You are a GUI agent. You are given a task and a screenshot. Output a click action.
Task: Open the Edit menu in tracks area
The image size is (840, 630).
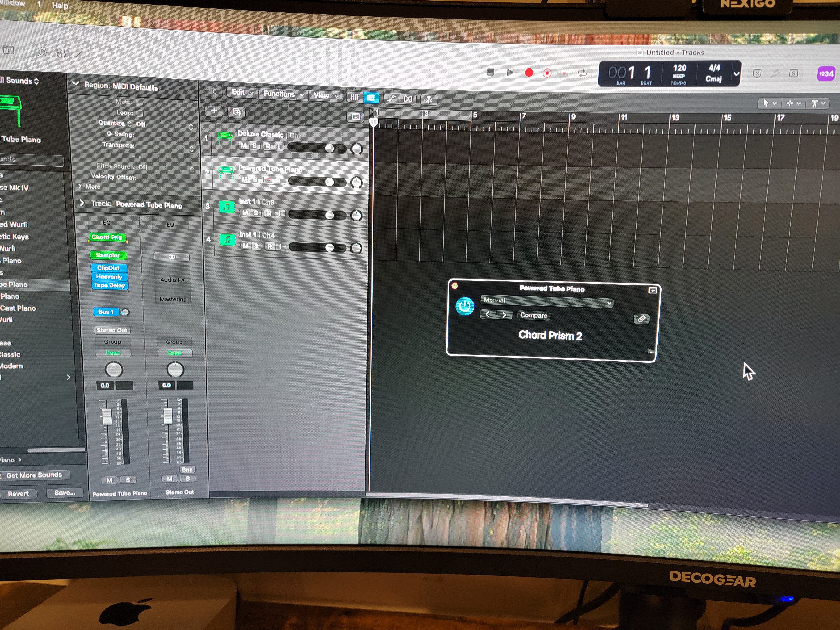click(x=242, y=92)
